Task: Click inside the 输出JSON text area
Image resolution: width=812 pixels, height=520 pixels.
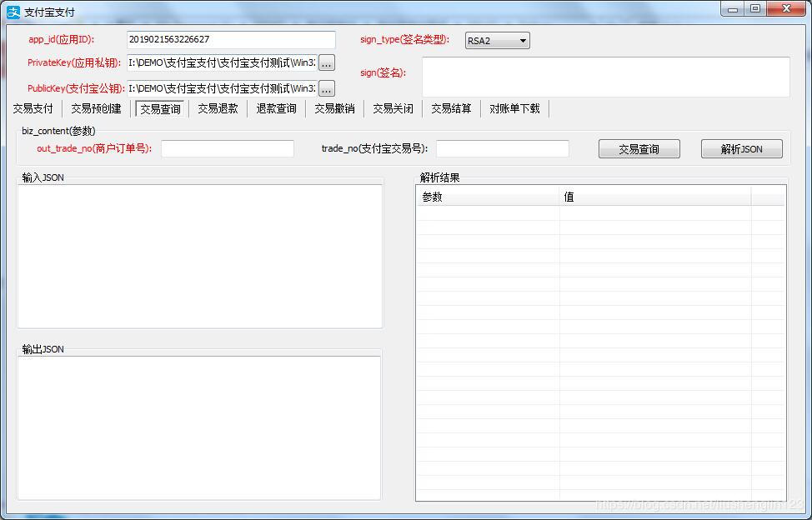Action: 199,427
